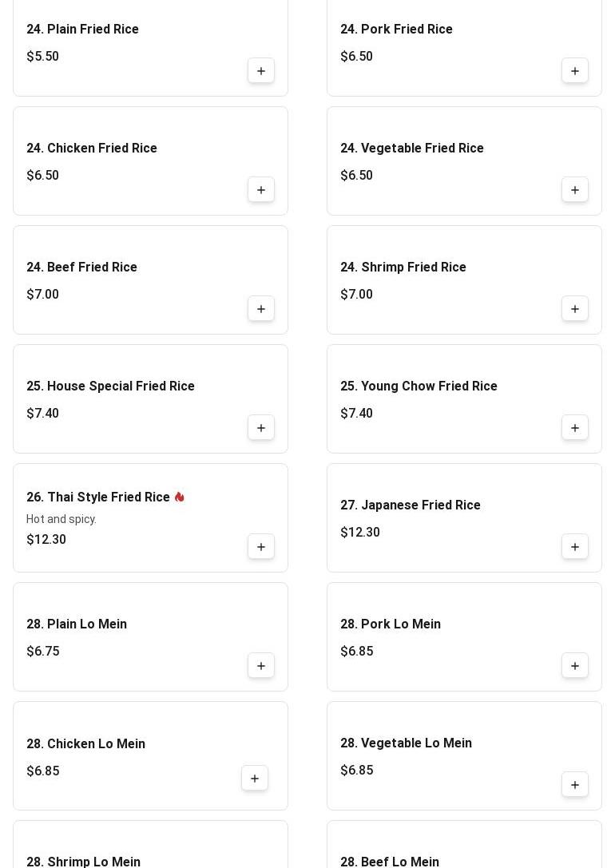Add Pork Lo Mein plus icon

tap(574, 666)
